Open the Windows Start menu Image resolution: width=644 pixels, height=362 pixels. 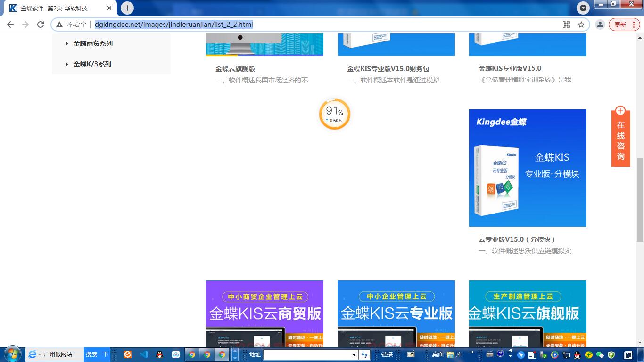pos(12,354)
